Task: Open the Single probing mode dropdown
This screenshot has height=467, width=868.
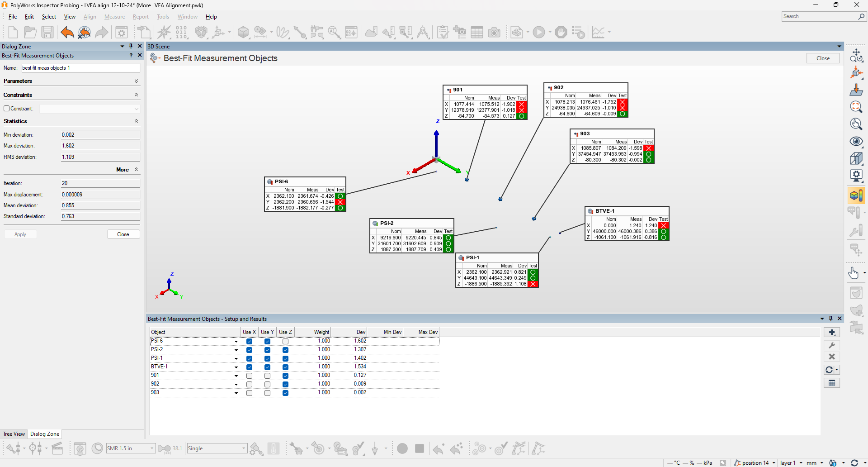Action: [x=244, y=448]
